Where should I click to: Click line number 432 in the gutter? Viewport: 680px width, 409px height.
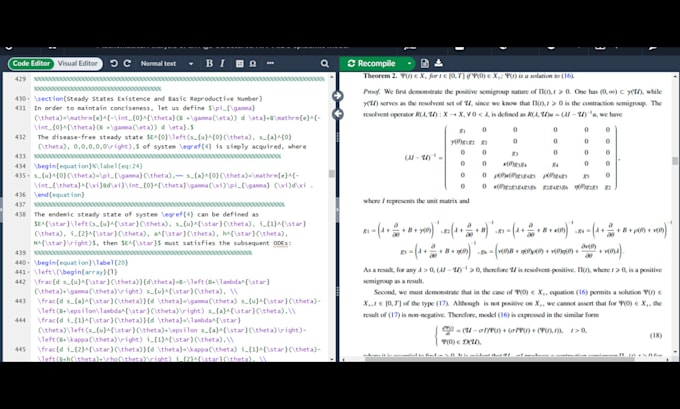pyautogui.click(x=20, y=137)
